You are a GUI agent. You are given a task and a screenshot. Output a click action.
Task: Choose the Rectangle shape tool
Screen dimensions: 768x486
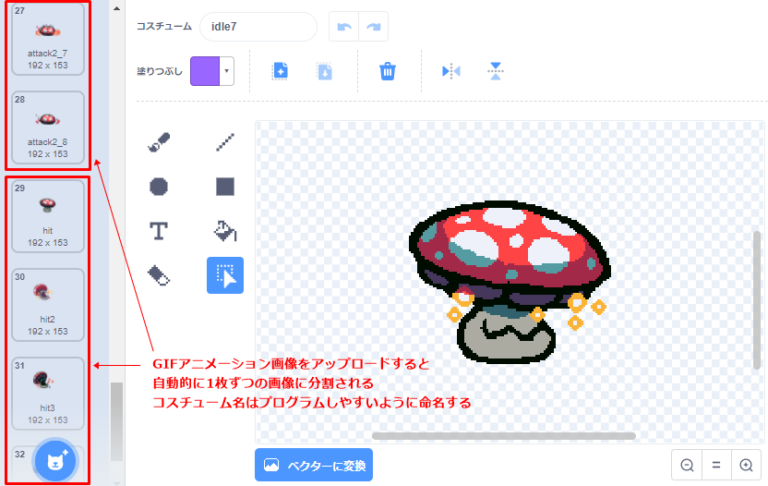225,187
